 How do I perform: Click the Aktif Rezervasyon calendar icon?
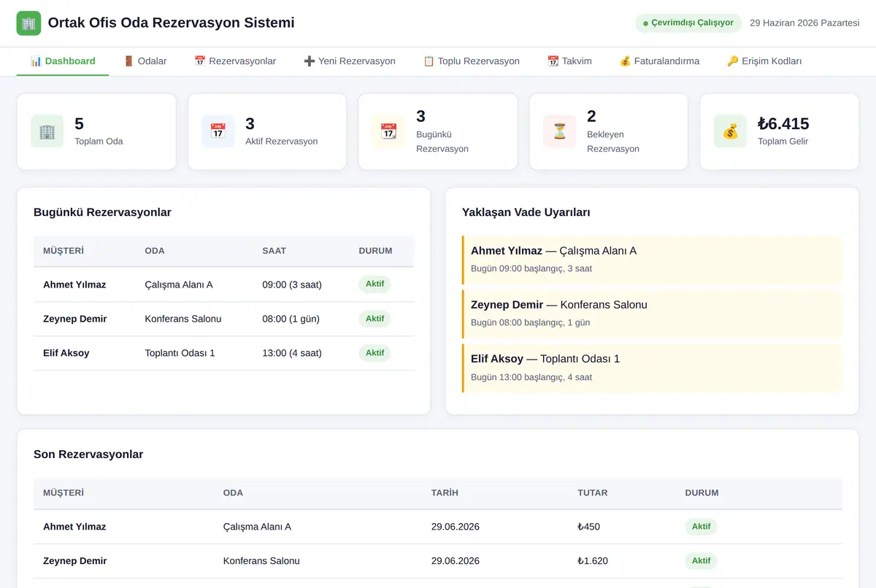point(218,131)
